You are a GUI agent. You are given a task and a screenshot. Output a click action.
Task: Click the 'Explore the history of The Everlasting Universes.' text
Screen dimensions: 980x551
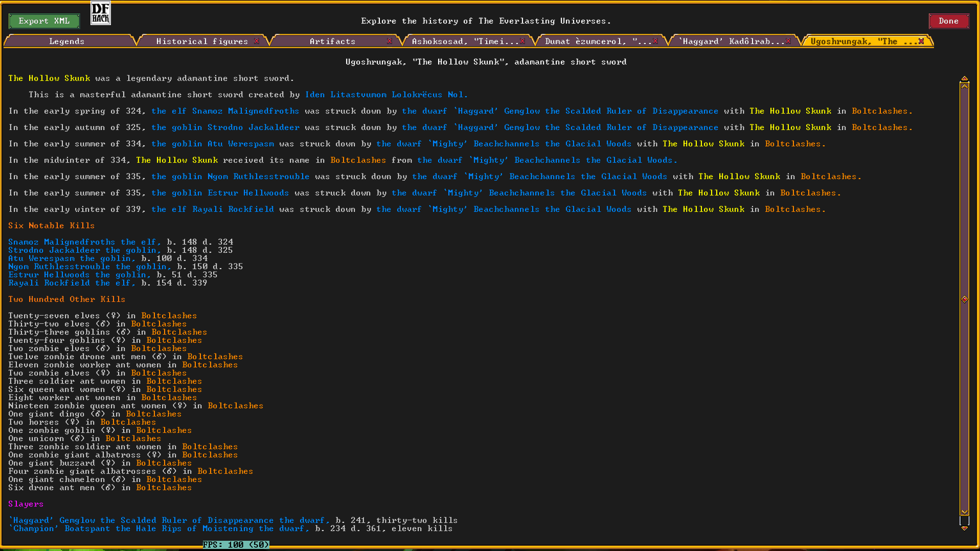click(x=486, y=21)
